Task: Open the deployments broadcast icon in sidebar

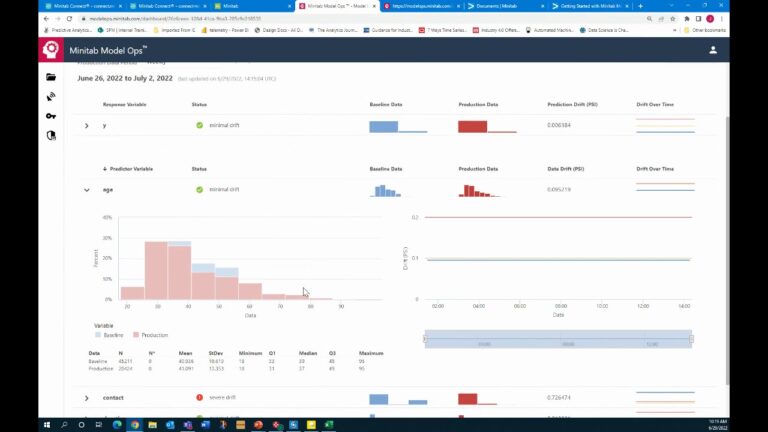Action: pyautogui.click(x=51, y=96)
